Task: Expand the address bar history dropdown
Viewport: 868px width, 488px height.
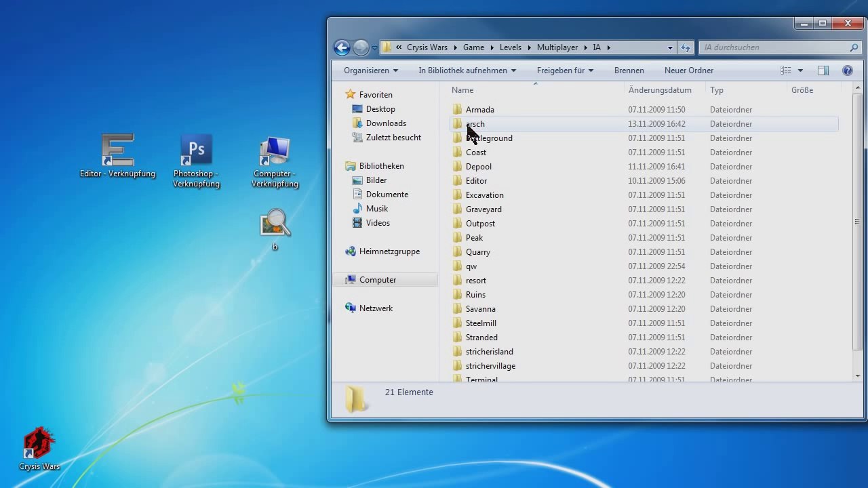Action: pyautogui.click(x=670, y=47)
